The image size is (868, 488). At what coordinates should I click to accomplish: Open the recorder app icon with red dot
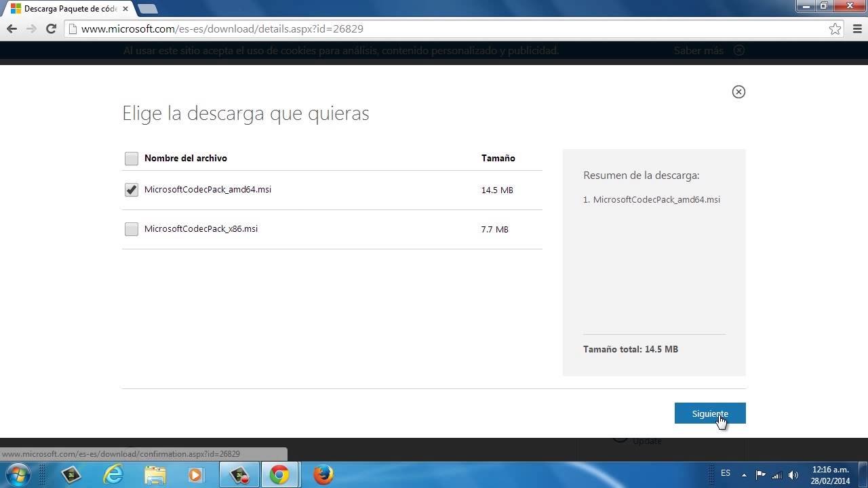pos(239,474)
